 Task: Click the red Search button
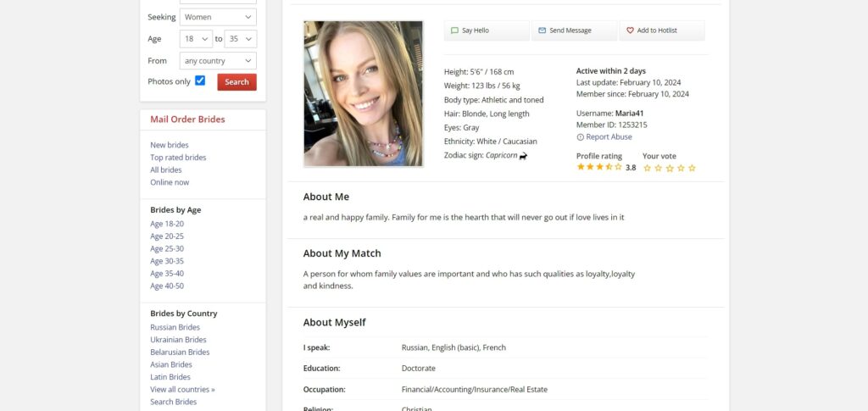point(237,82)
